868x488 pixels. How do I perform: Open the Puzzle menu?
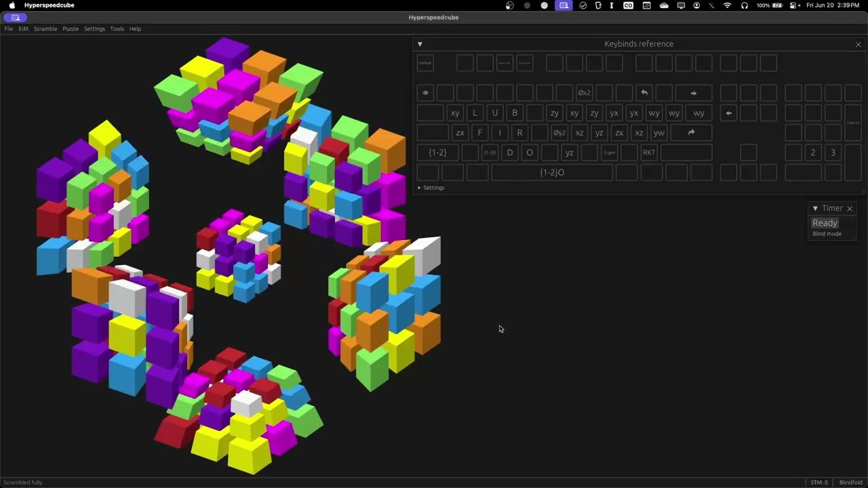(71, 29)
